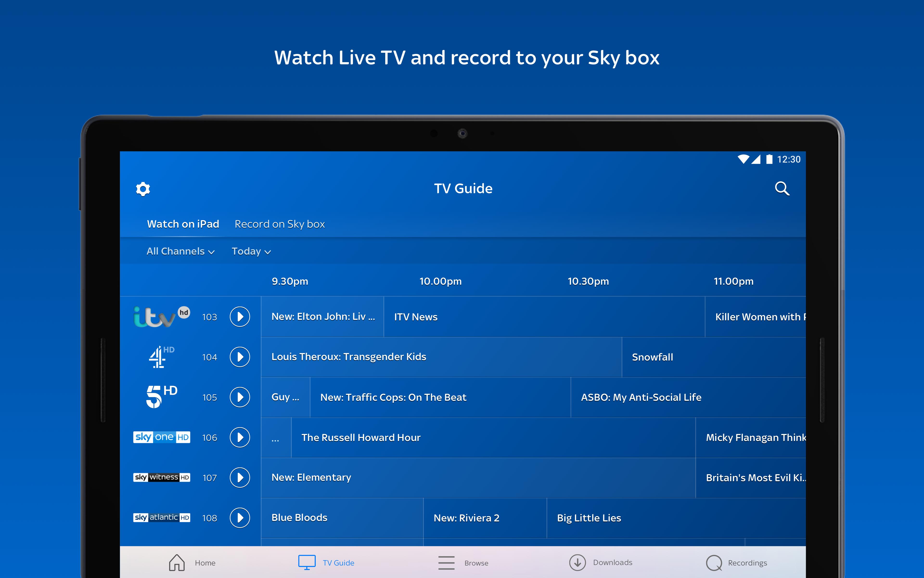Play Channel 4 HD channel 104

click(x=240, y=357)
